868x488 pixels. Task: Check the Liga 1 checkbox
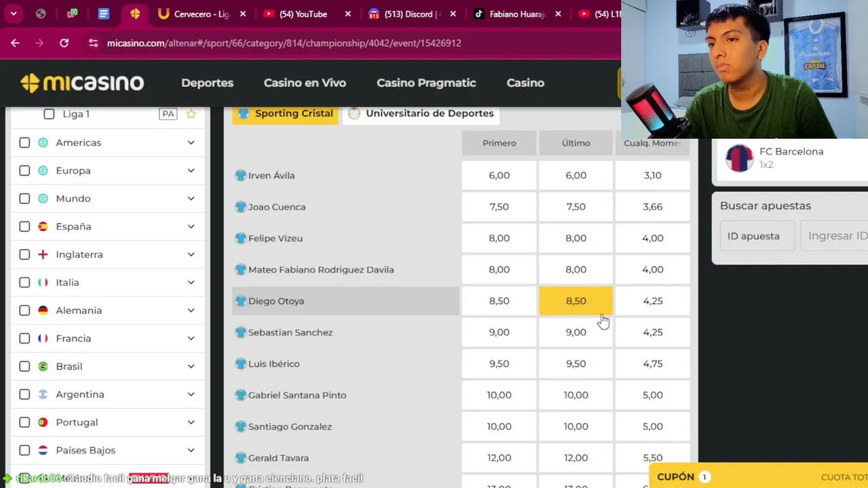49,114
